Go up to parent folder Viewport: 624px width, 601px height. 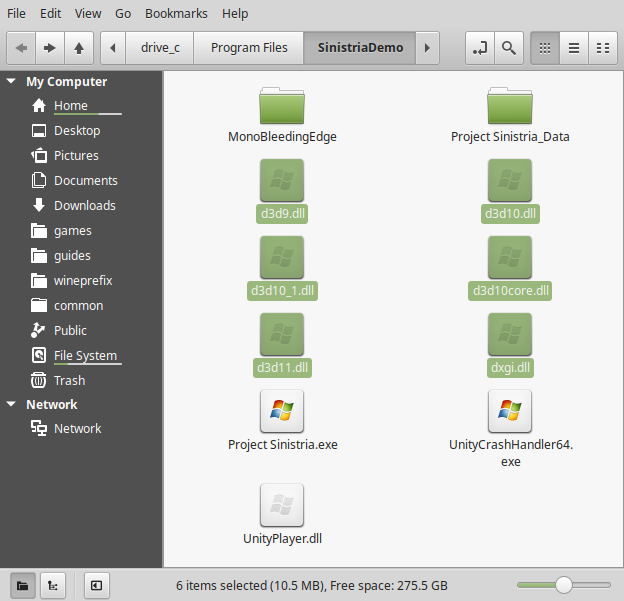pos(79,48)
